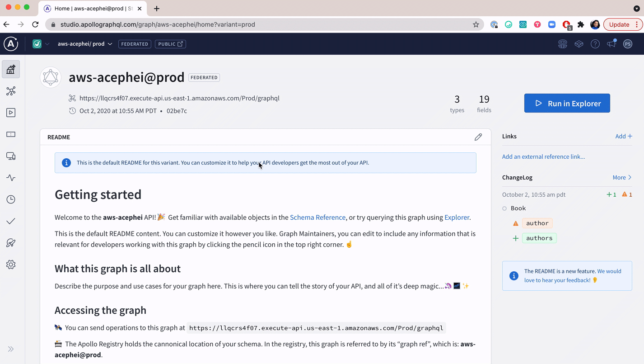Click the PUBLIC badge with external link

coord(170,44)
